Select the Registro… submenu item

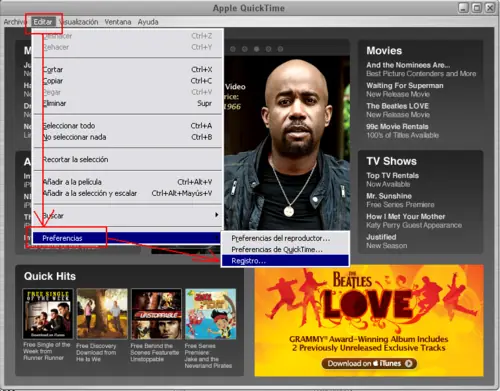285,261
